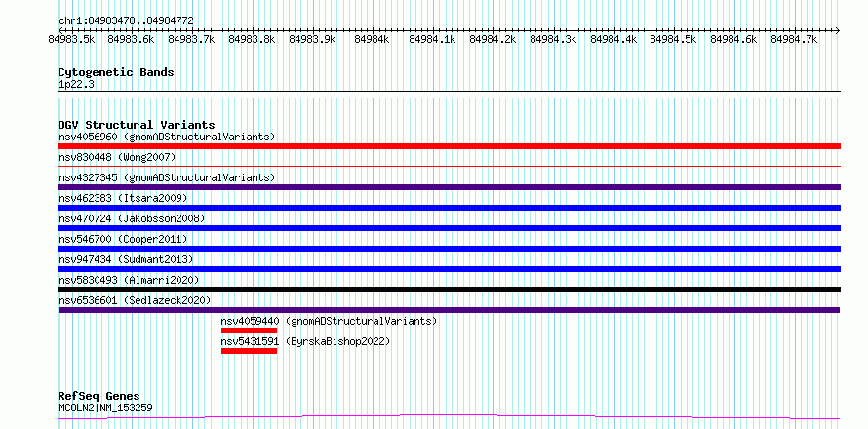Open nsv6536601 (Sedlazeck2020) label

[135, 300]
